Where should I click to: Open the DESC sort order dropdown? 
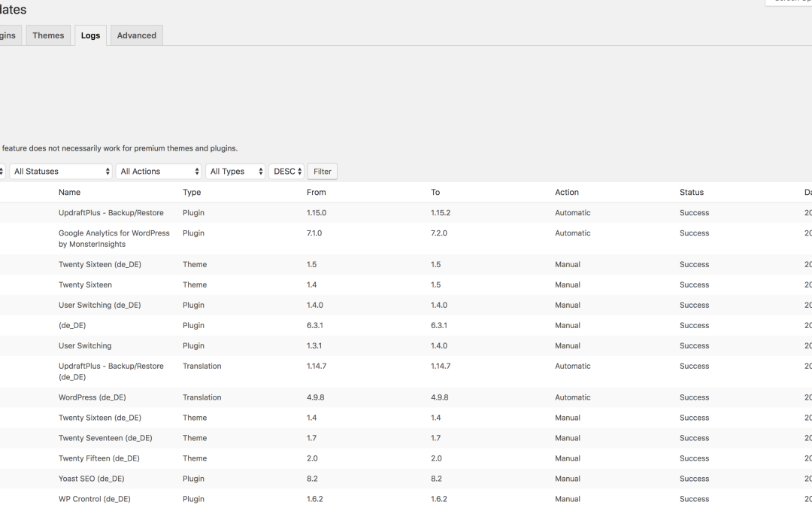pyautogui.click(x=286, y=172)
